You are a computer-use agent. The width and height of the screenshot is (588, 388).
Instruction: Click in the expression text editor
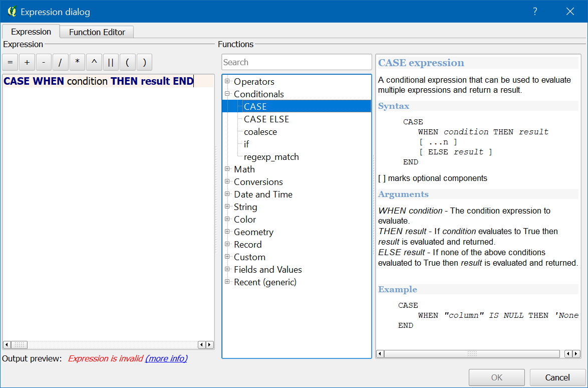pyautogui.click(x=108, y=207)
